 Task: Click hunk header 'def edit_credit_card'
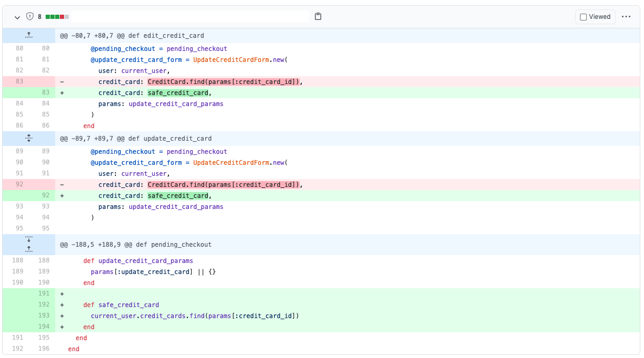pyautogui.click(x=132, y=36)
